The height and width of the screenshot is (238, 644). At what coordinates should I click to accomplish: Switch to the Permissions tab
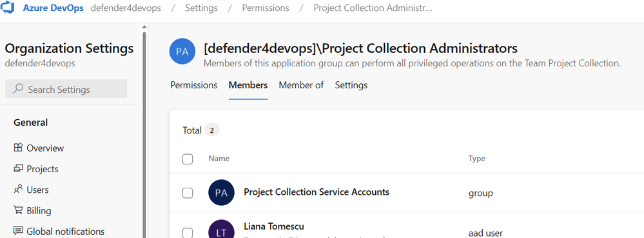(x=194, y=85)
